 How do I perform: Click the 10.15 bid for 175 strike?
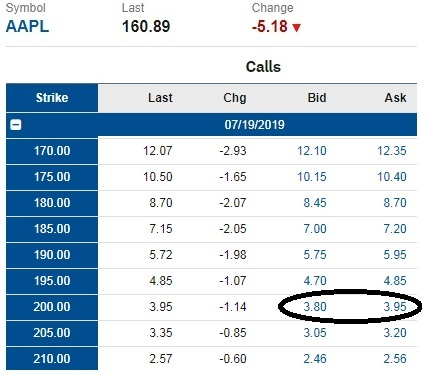[312, 177]
